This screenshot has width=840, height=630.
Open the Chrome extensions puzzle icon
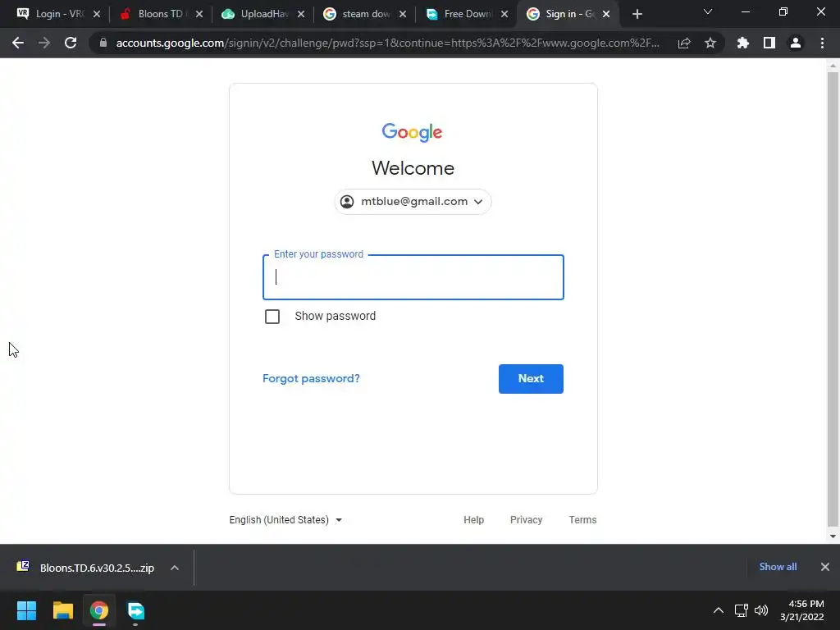tap(743, 43)
